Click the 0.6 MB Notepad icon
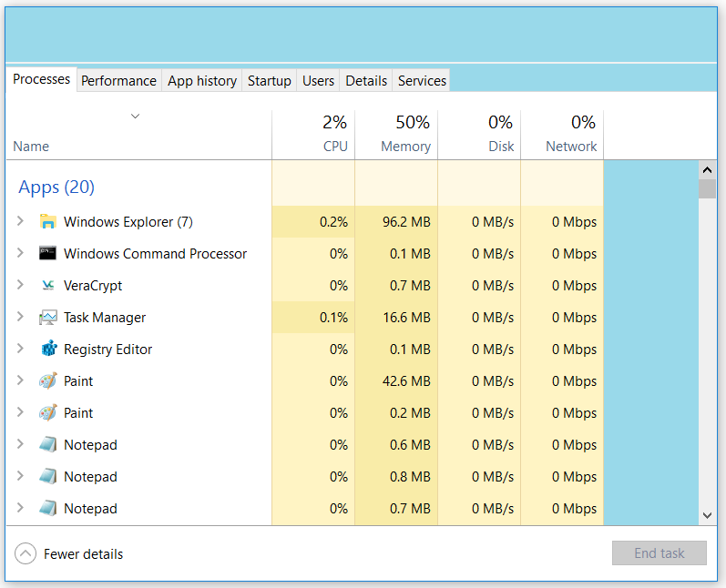The width and height of the screenshot is (726, 588). [48, 444]
